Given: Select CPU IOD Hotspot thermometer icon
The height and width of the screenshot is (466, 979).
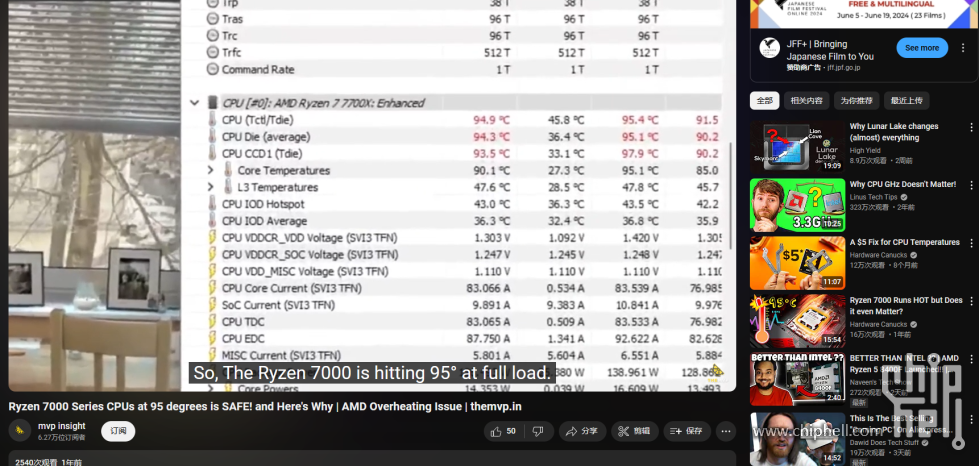Looking at the screenshot, I should [x=213, y=204].
